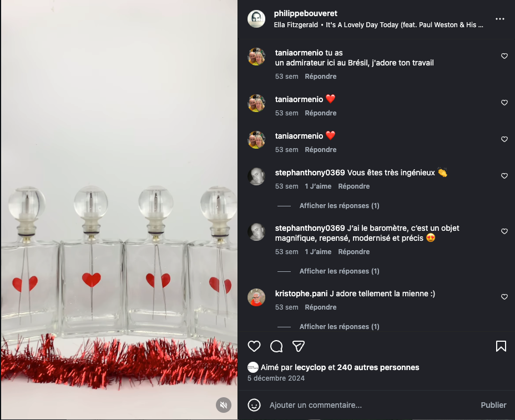Like kristophe.pani's comment
The width and height of the screenshot is (515, 420).
click(504, 297)
